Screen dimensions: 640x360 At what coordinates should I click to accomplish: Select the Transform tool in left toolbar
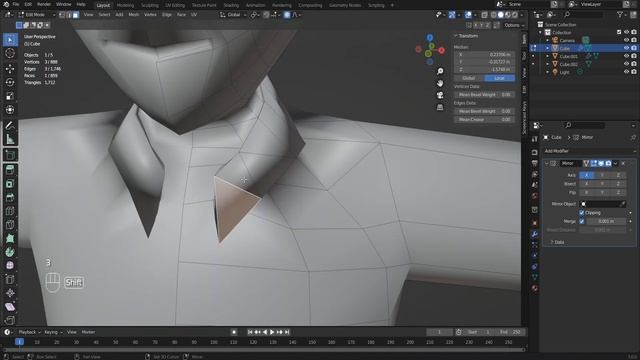point(10,110)
